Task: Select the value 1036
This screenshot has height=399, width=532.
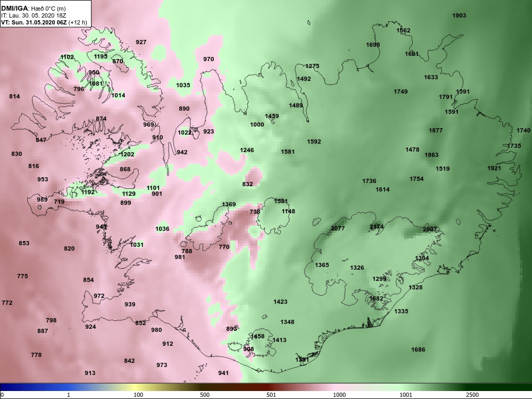Action: (162, 229)
